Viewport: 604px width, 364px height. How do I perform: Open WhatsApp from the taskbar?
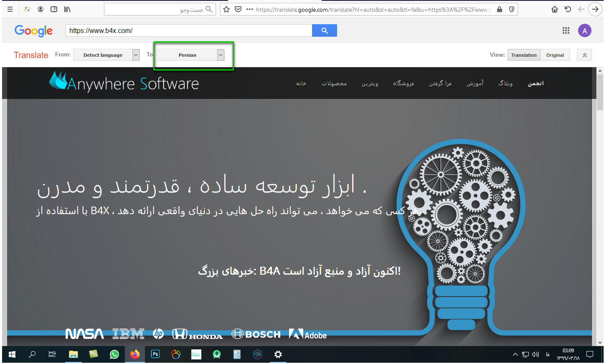pos(114,354)
